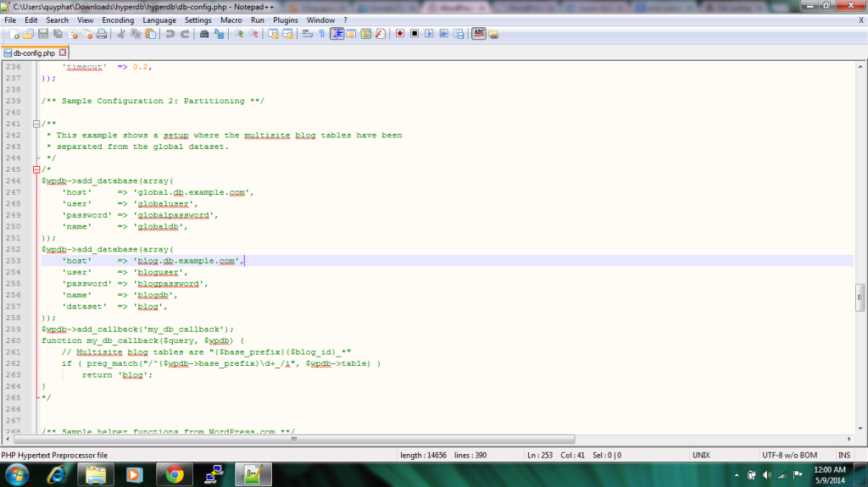This screenshot has height=487, width=868.
Task: Click the horizontal scrollbar thumb
Action: tap(294, 439)
